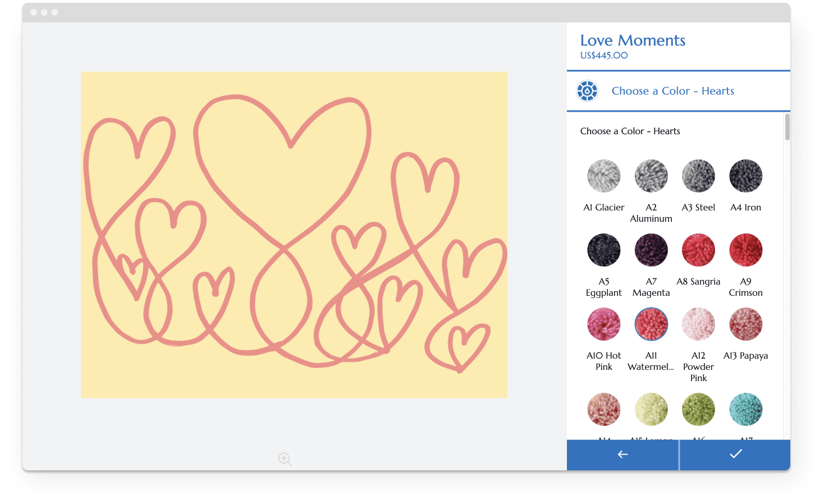Open the Choose a Color - Hearts header

point(679,91)
